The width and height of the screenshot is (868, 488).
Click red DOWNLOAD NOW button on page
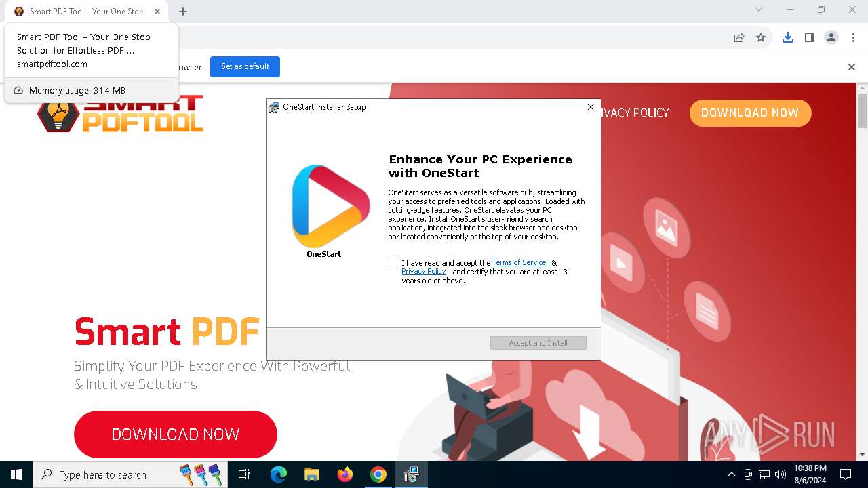[176, 434]
